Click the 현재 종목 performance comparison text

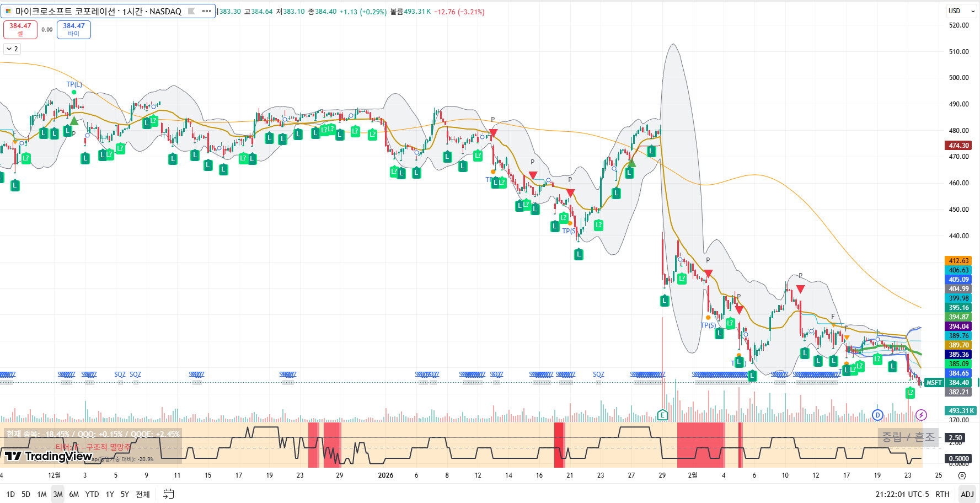coord(93,434)
